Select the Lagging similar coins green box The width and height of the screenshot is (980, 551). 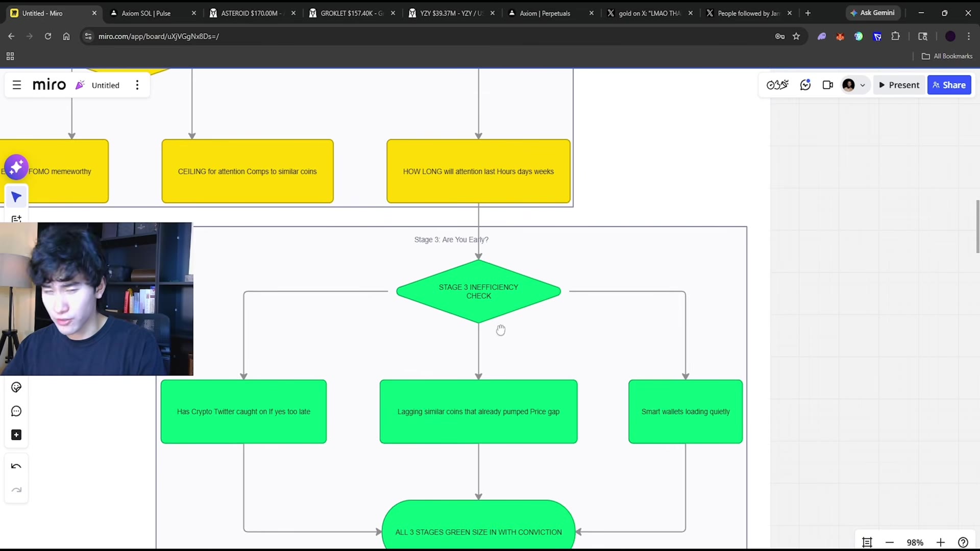point(478,412)
